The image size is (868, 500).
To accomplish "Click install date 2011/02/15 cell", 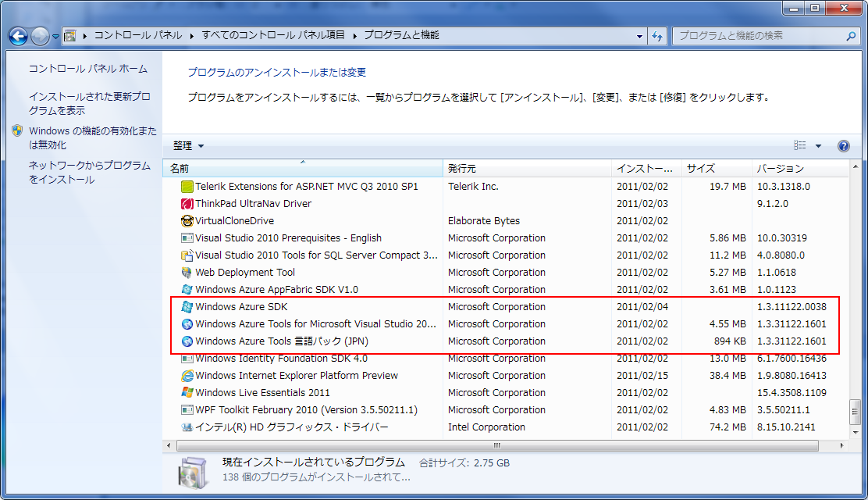I will pos(642,376).
